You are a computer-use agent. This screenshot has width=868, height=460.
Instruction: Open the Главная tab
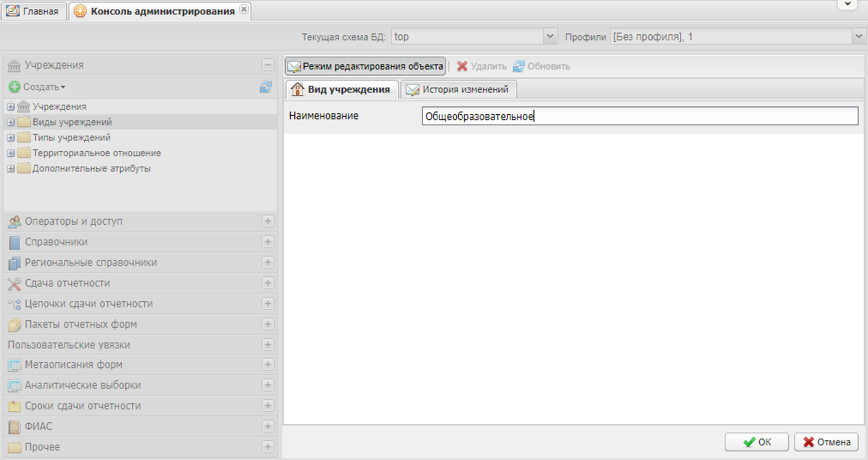point(33,11)
